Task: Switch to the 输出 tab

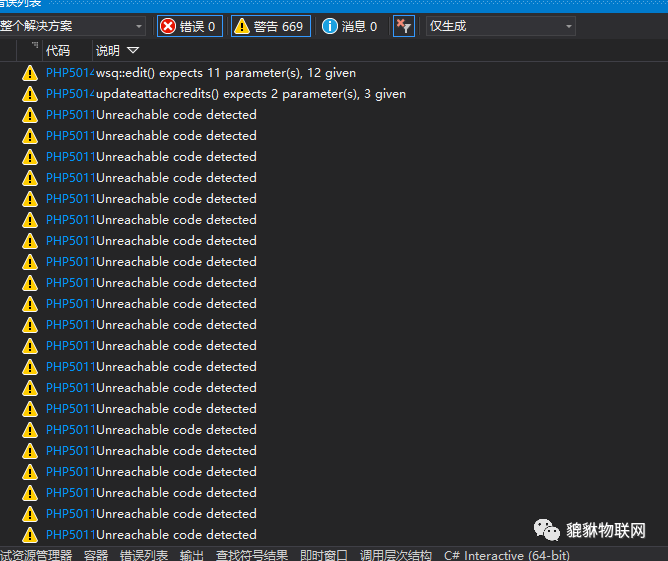Action: pyautogui.click(x=192, y=555)
